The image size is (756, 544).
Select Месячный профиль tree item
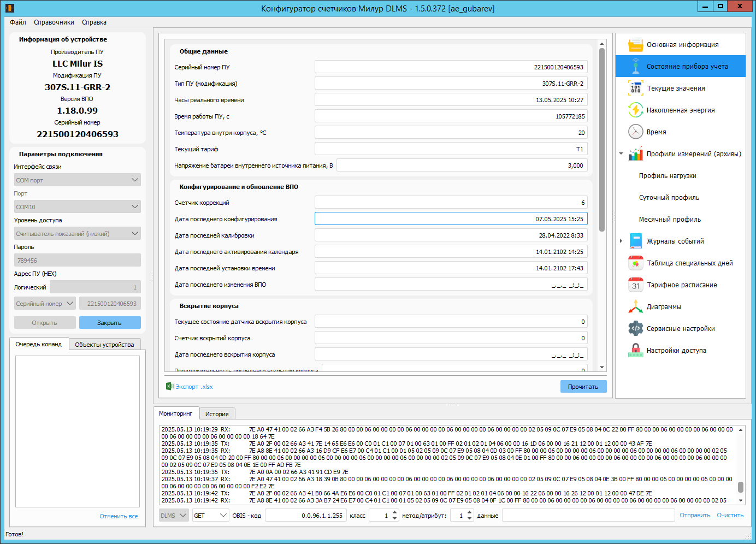point(670,220)
